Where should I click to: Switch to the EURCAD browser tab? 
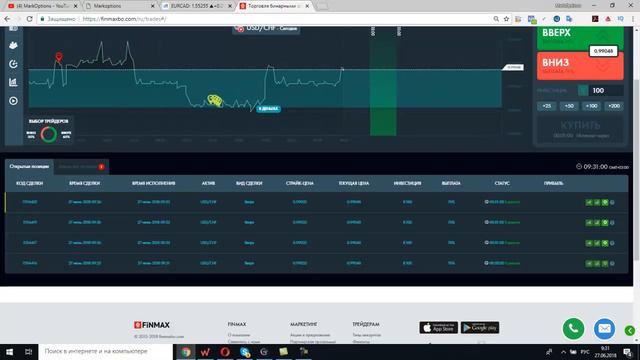click(197, 6)
